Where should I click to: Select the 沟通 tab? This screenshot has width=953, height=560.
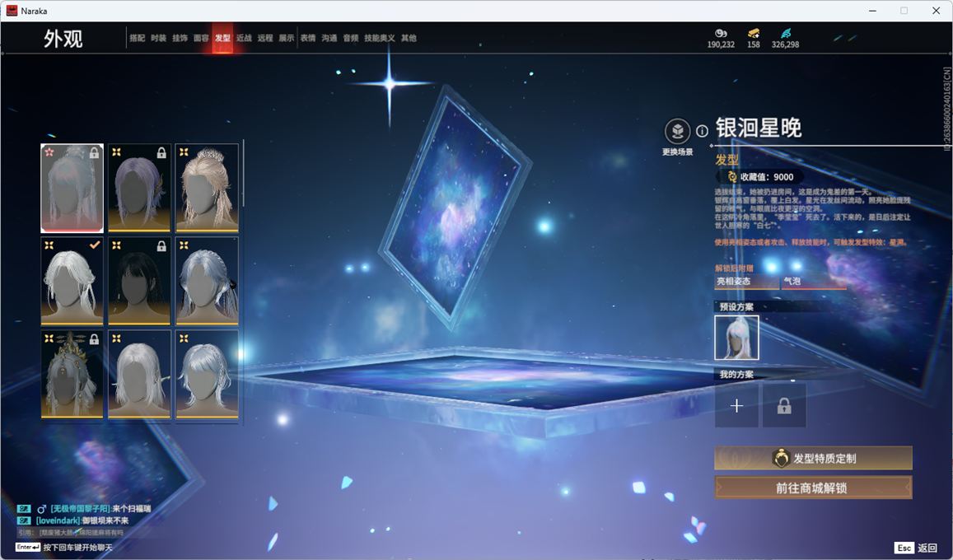pyautogui.click(x=329, y=38)
